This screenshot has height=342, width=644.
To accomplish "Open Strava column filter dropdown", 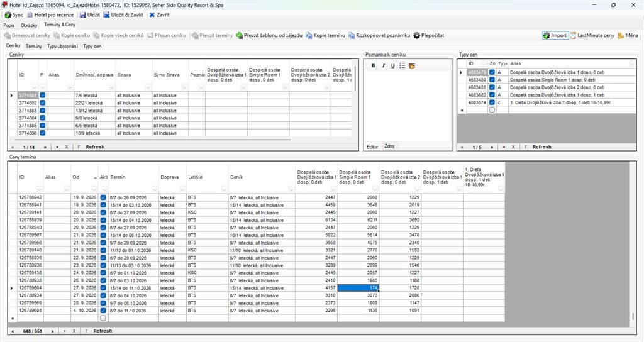I will (x=148, y=87).
